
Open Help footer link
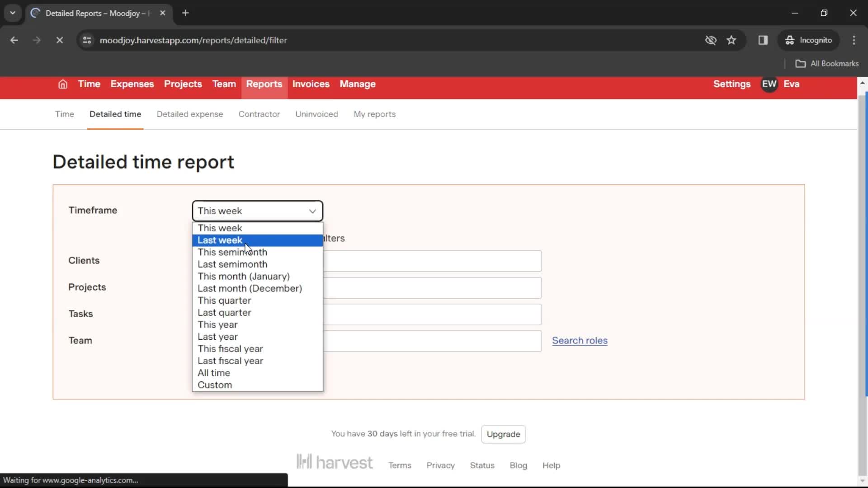[x=551, y=465]
